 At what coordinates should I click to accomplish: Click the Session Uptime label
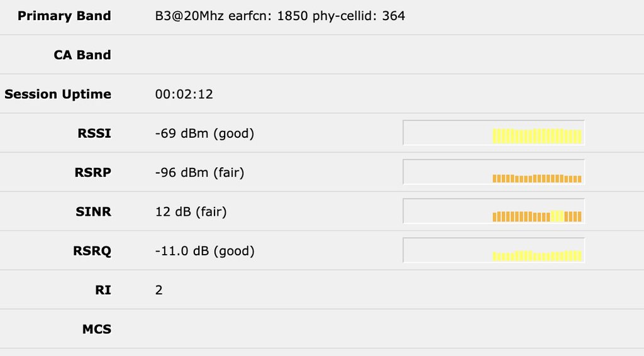point(58,94)
